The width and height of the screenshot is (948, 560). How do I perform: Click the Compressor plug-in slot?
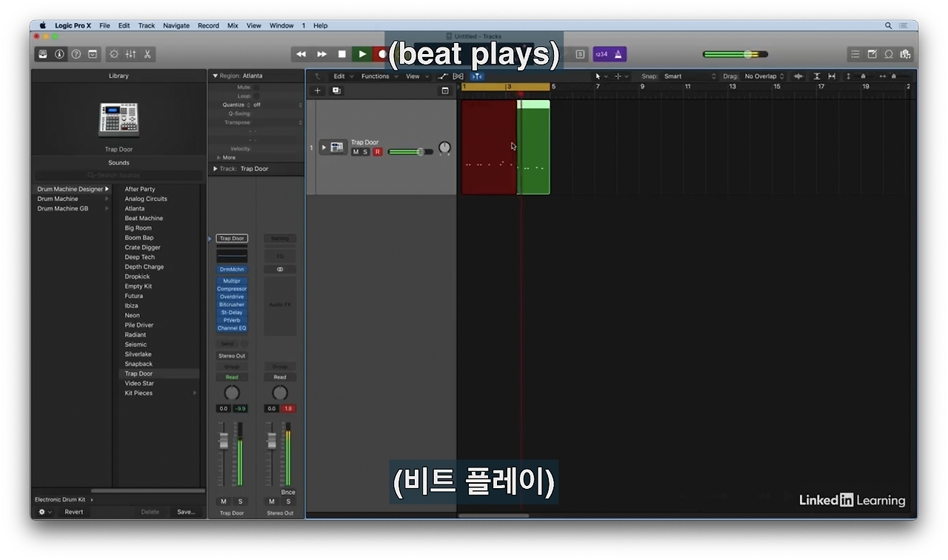232,289
